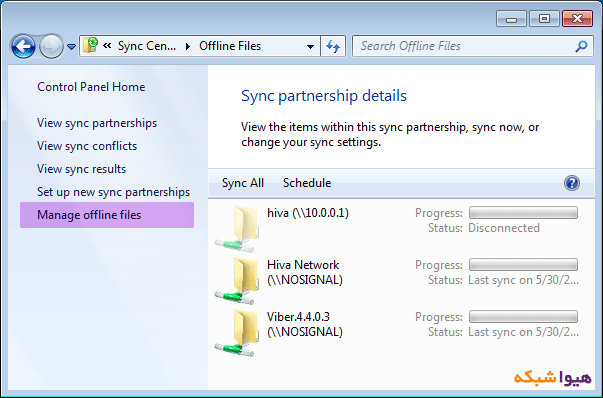Go back with the blue Back arrow

pyautogui.click(x=23, y=47)
